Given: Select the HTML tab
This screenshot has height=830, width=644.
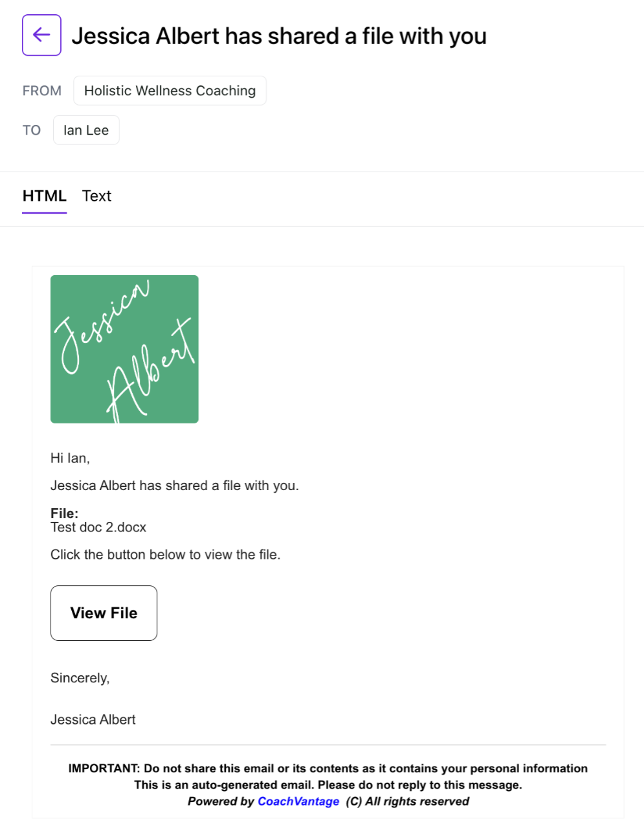Looking at the screenshot, I should pos(44,196).
